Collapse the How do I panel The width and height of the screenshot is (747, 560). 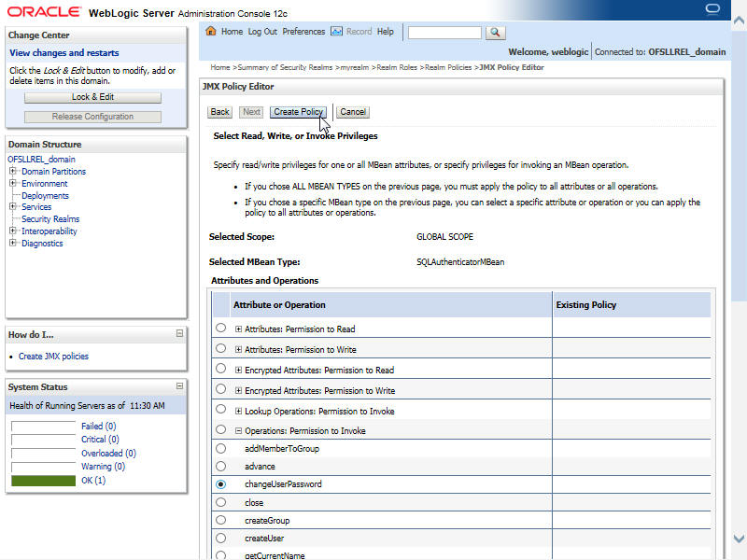(179, 334)
